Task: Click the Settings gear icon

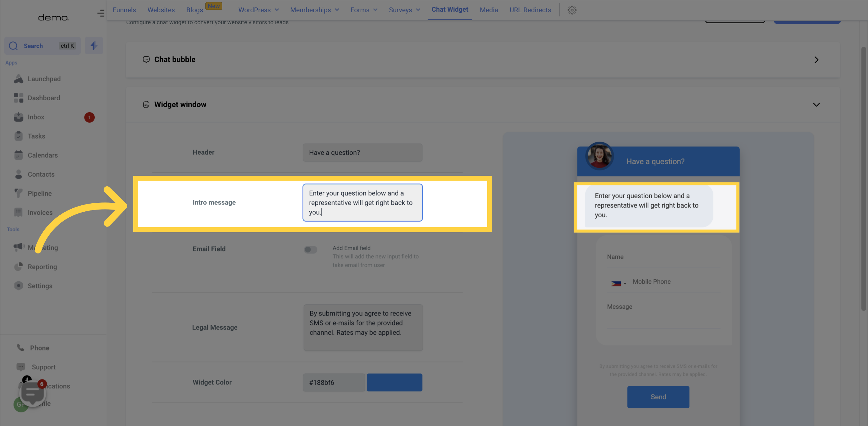Action: click(x=572, y=10)
